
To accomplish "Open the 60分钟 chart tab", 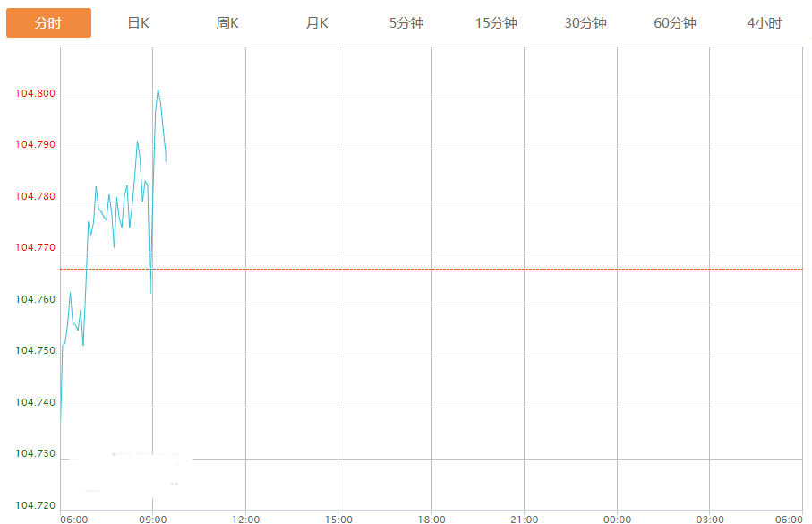I will coord(675,23).
